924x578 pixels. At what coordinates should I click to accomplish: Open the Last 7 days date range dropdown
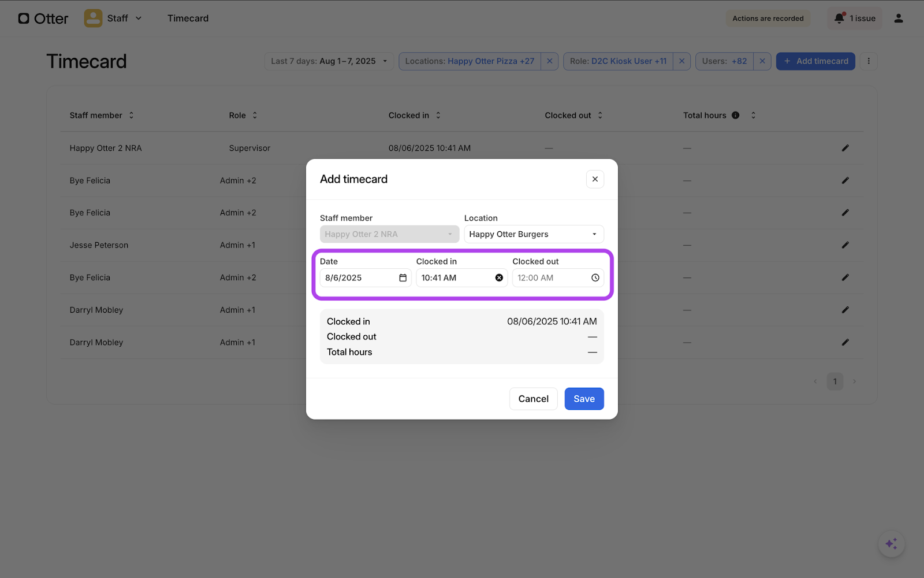[329, 61]
